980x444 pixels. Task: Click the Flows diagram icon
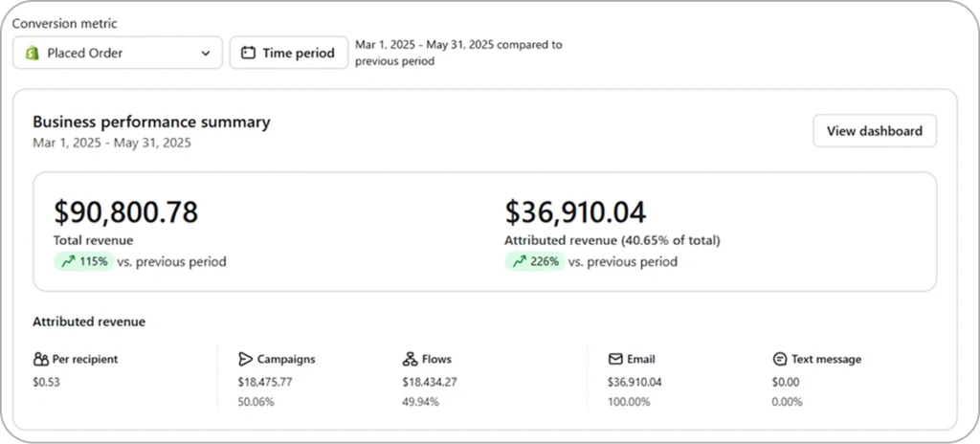(411, 360)
